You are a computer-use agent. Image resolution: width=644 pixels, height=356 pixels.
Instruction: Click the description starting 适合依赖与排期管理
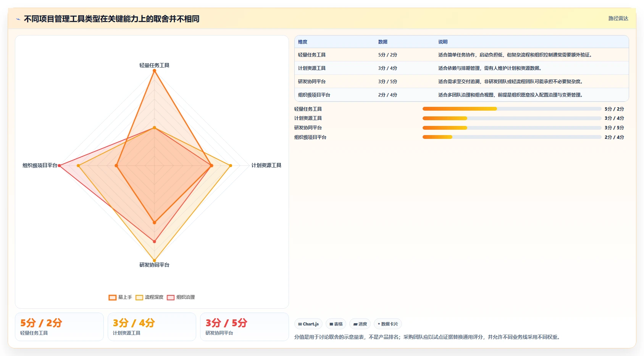pos(490,68)
